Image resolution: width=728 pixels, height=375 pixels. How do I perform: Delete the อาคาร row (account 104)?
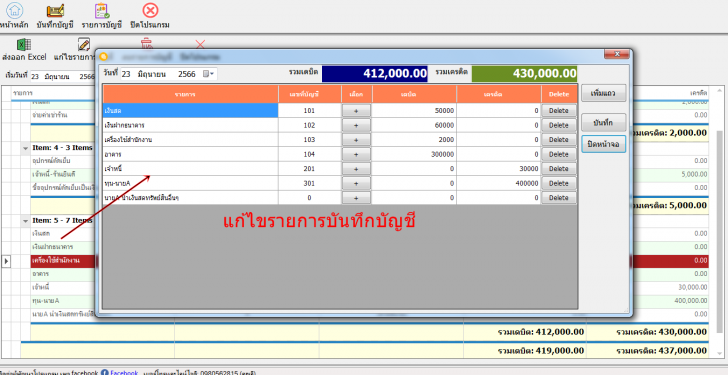tap(559, 154)
